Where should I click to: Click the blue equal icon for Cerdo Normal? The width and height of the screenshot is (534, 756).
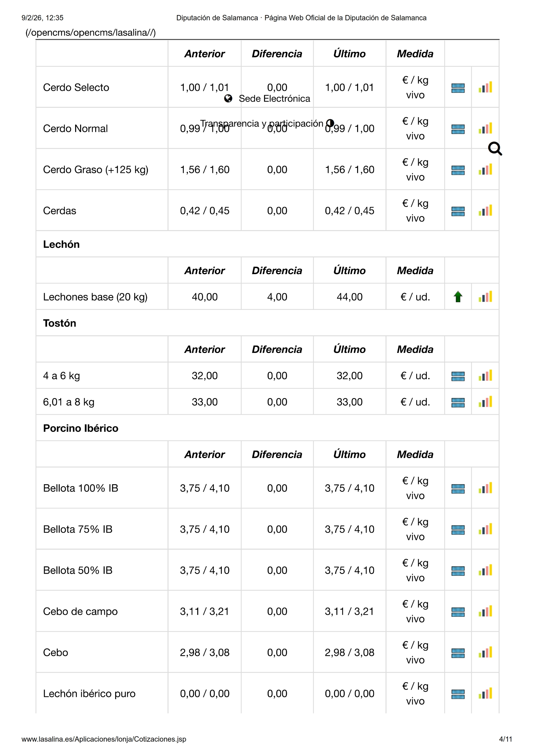point(458,129)
